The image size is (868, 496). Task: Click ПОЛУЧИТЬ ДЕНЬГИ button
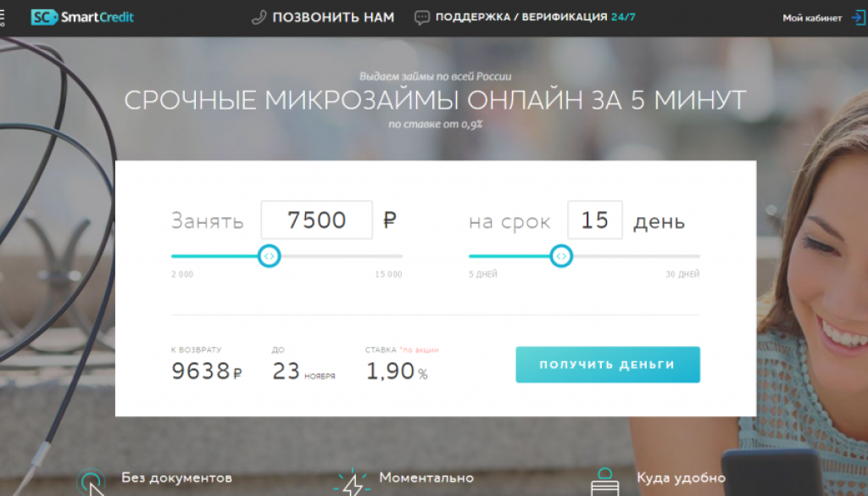tap(608, 365)
